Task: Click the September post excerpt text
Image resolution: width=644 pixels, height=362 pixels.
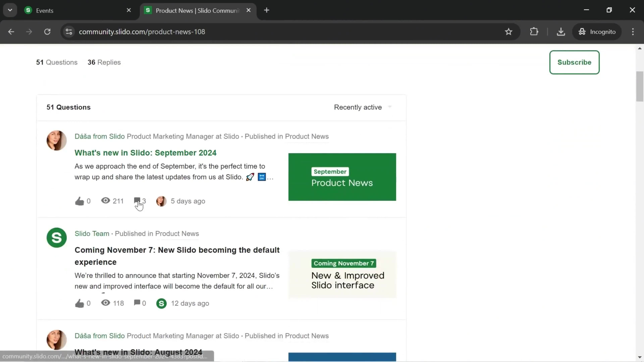Action: click(x=174, y=172)
